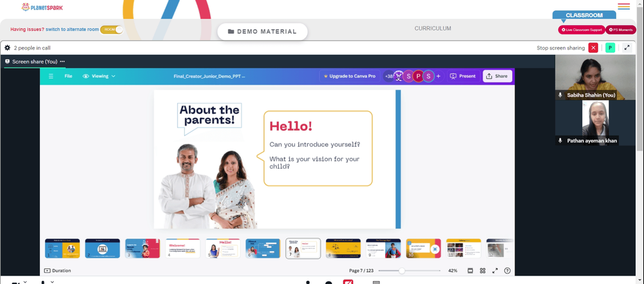This screenshot has height=284, width=644.
Task: Select slide thumbnail 10
Action: click(424, 248)
